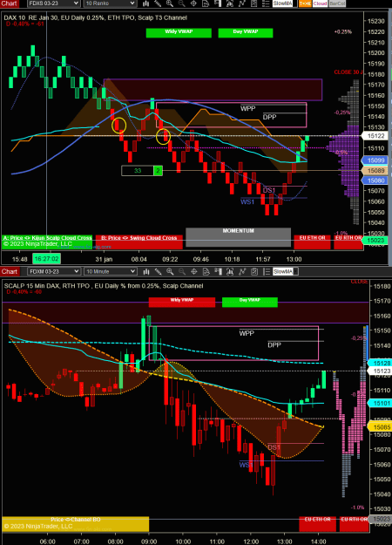Expand the FDXS 03-23 instrument dropdown
The height and width of the screenshot is (545, 392).
53,3
